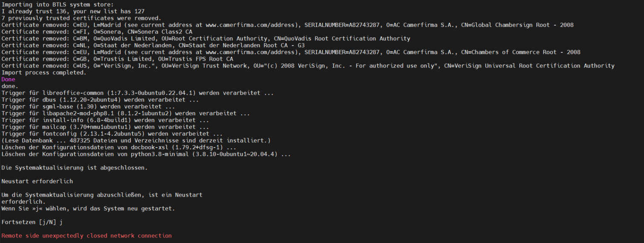This screenshot has height=243, width=644.
Task: Click "Wenn Sie »j« wählen" restart hint line
Action: tap(88, 209)
